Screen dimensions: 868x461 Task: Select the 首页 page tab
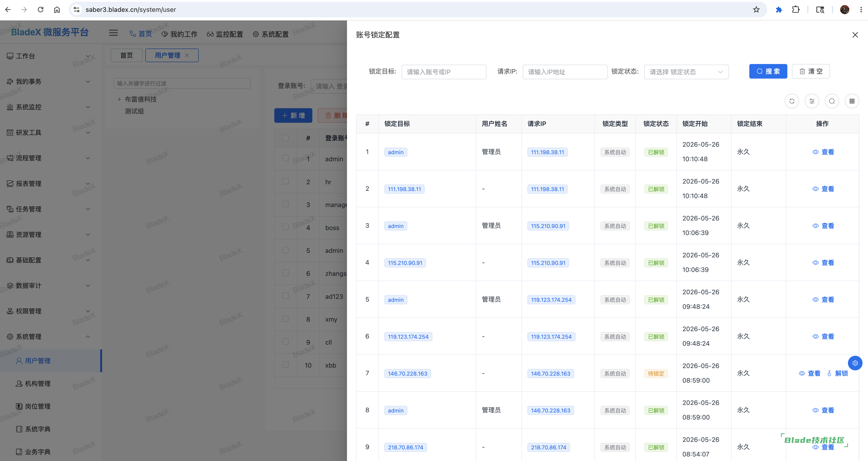[127, 55]
